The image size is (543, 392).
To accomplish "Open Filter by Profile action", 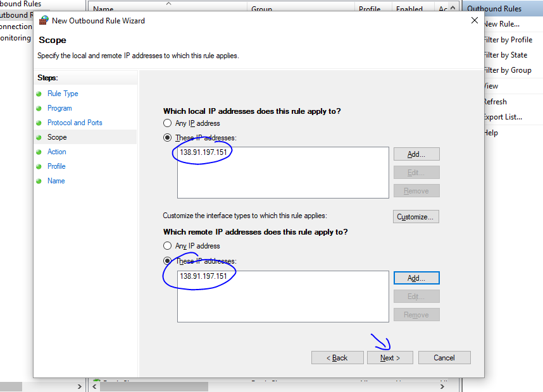I will (x=508, y=40).
